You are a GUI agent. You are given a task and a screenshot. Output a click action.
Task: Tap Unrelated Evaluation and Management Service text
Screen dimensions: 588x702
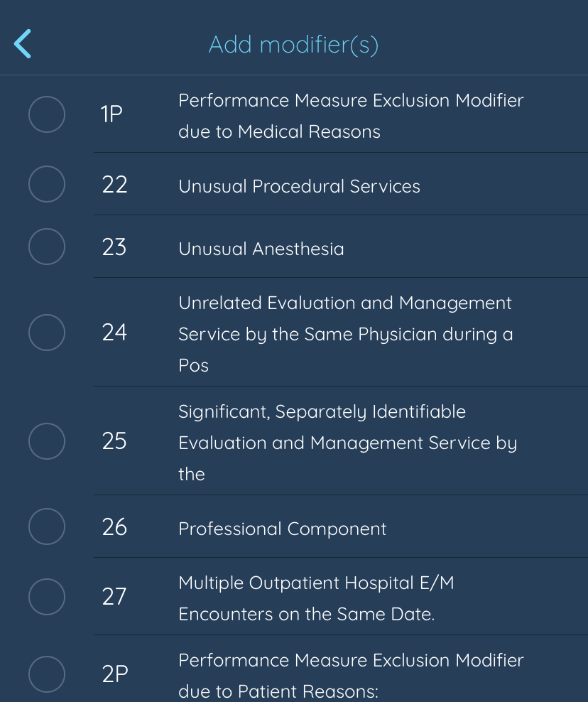click(x=345, y=333)
